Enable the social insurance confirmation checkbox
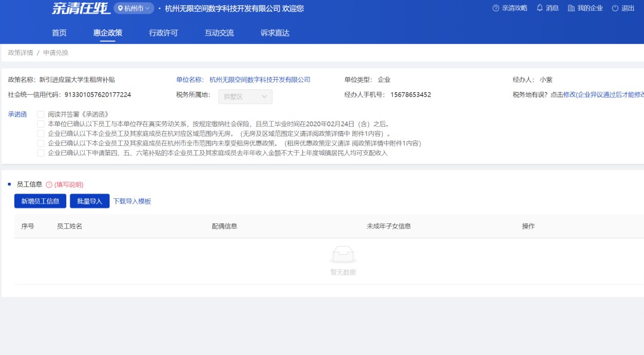 pyautogui.click(x=41, y=123)
